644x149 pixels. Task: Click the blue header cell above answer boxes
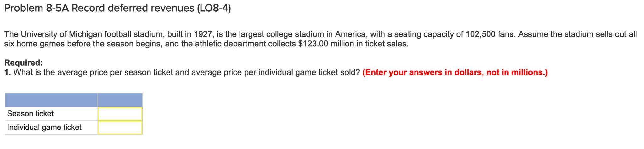tap(120, 100)
